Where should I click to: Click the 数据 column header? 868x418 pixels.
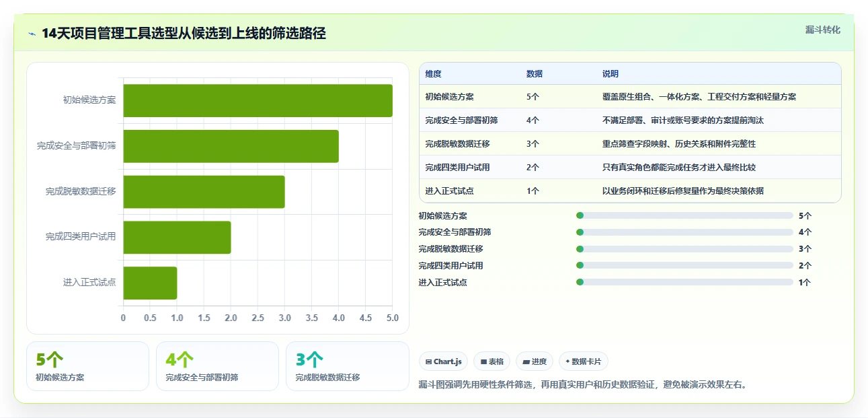click(535, 74)
